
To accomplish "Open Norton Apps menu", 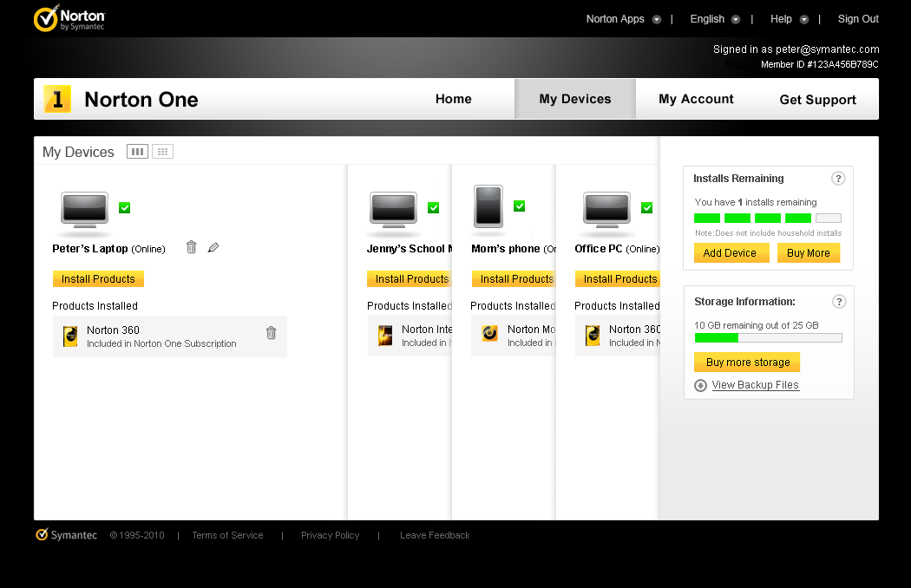I will (x=615, y=19).
